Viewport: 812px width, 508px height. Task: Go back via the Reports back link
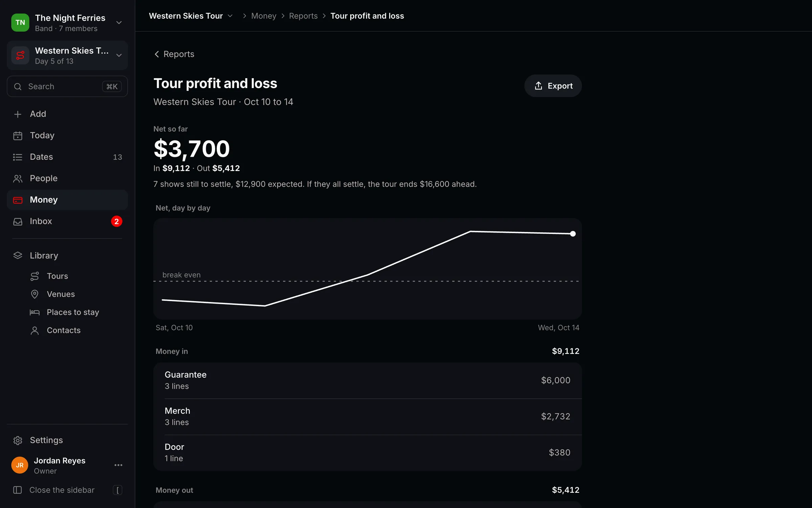174,54
